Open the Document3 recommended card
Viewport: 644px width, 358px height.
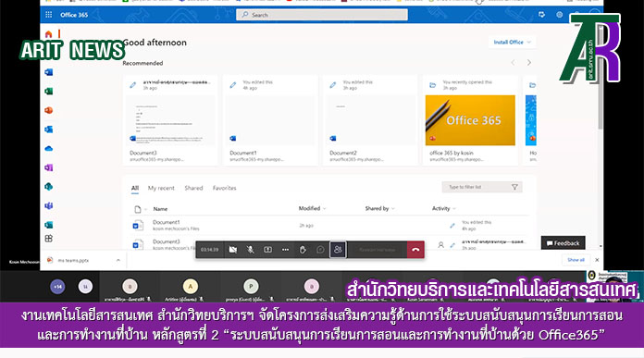coord(170,120)
